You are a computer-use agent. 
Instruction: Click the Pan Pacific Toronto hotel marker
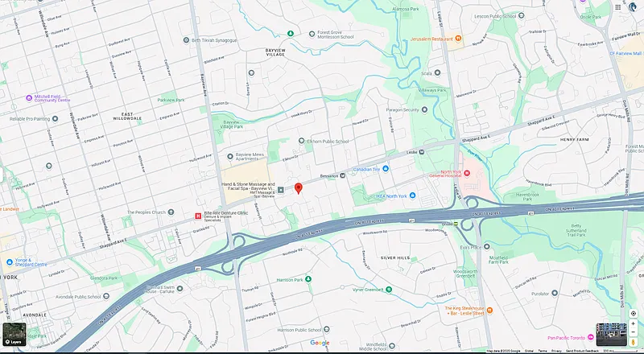(x=591, y=338)
